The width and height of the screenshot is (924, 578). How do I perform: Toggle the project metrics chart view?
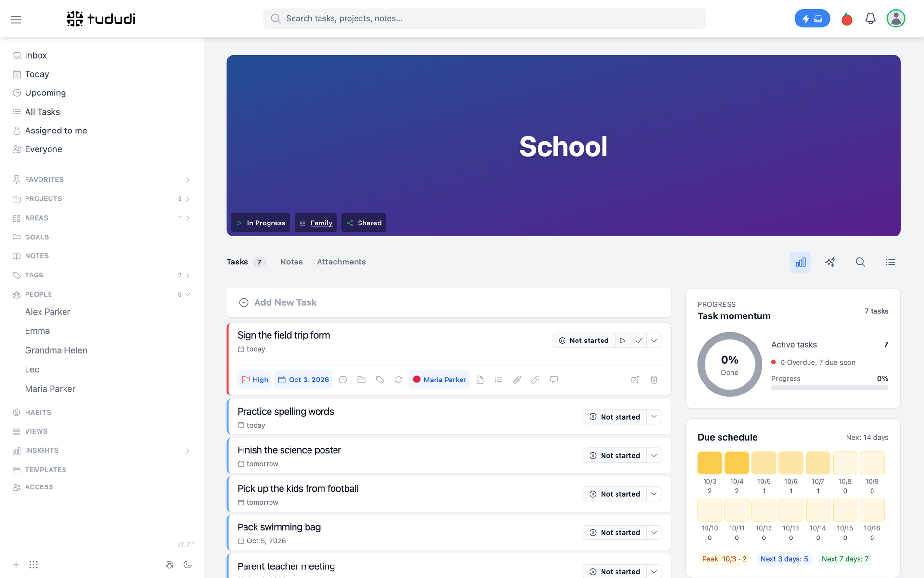[800, 262]
